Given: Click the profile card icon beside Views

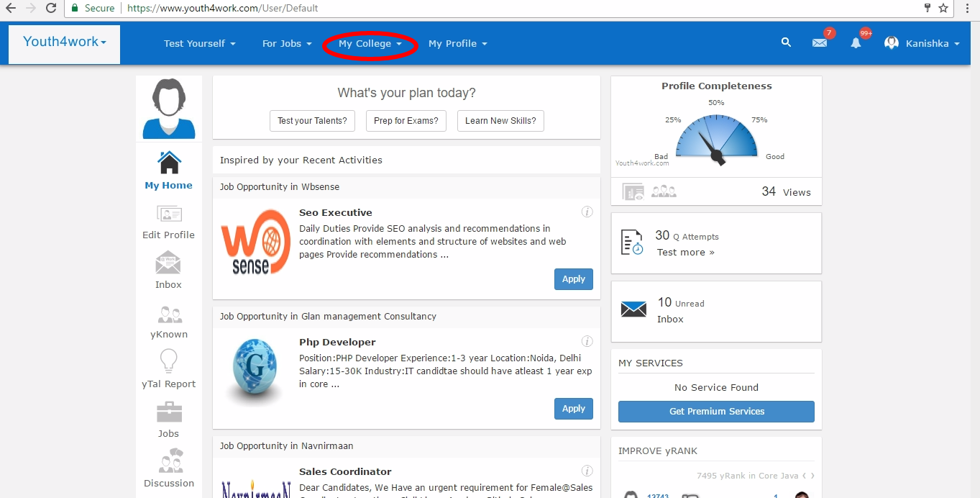Looking at the screenshot, I should 634,192.
